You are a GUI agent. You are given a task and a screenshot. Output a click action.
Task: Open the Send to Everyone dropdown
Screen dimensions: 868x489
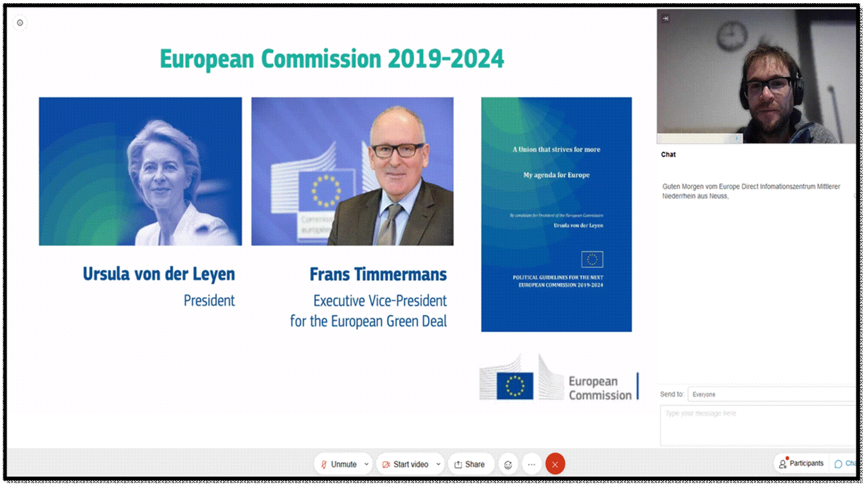pos(771,394)
